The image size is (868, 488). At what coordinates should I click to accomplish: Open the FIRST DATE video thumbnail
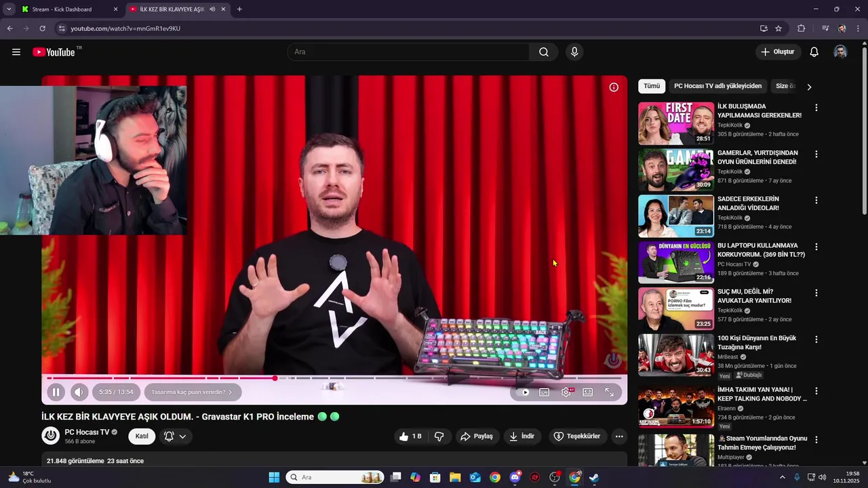tap(676, 123)
